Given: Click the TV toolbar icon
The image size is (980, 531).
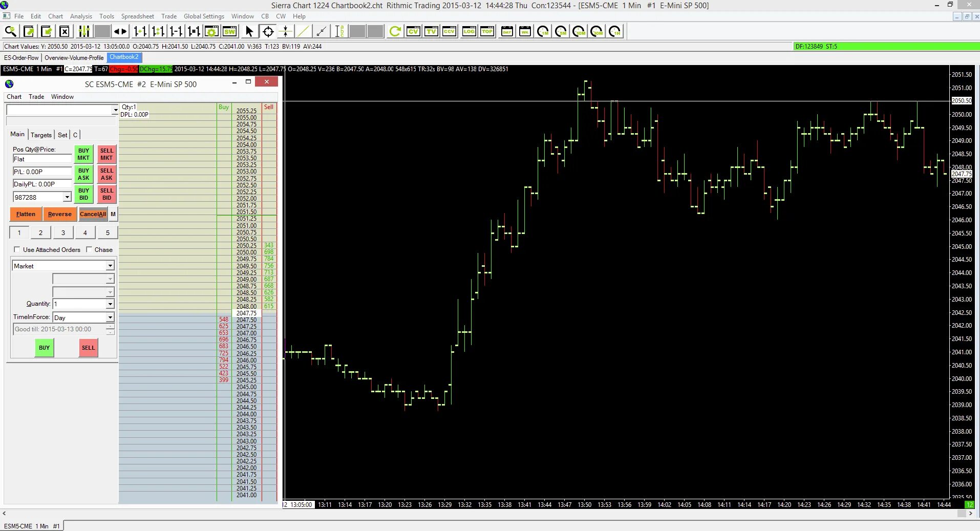Looking at the screenshot, I should (x=432, y=32).
